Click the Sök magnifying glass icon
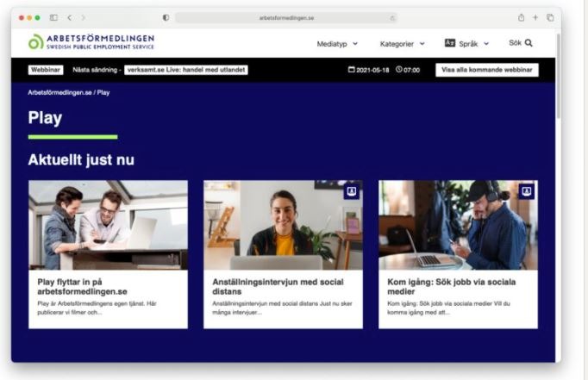Viewport: 588px width, 380px height. tap(529, 42)
